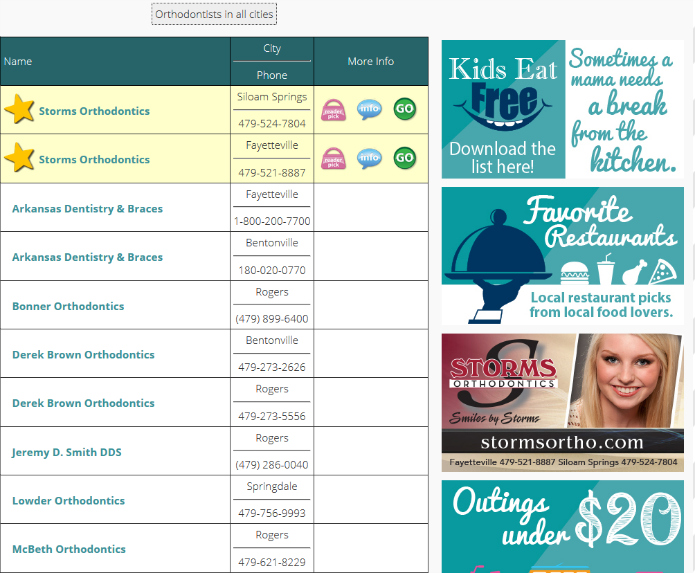Image resolution: width=695 pixels, height=573 pixels.
Task: Open Storms Orthodontics link for Fayetteville
Action: pyautogui.click(x=94, y=159)
